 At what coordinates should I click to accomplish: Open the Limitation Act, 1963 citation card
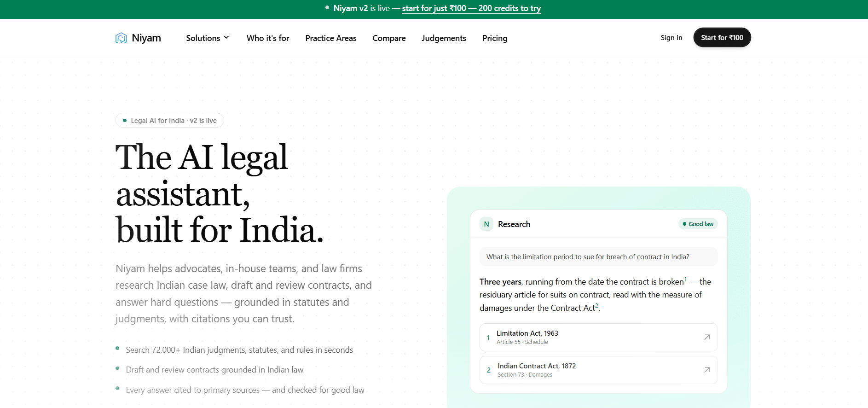[x=598, y=337]
